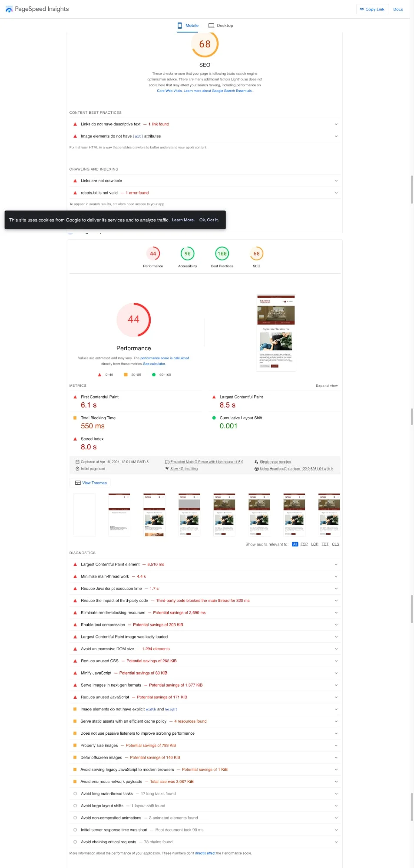The height and width of the screenshot is (868, 414).
Task: Expand 'Image elements do not have alt attributes' audit
Action: click(205, 136)
